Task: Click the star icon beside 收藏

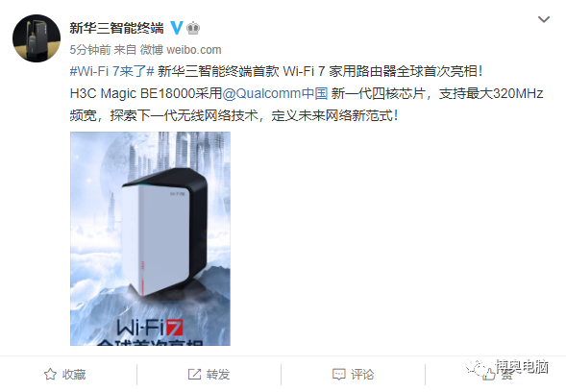Action: click(x=50, y=375)
